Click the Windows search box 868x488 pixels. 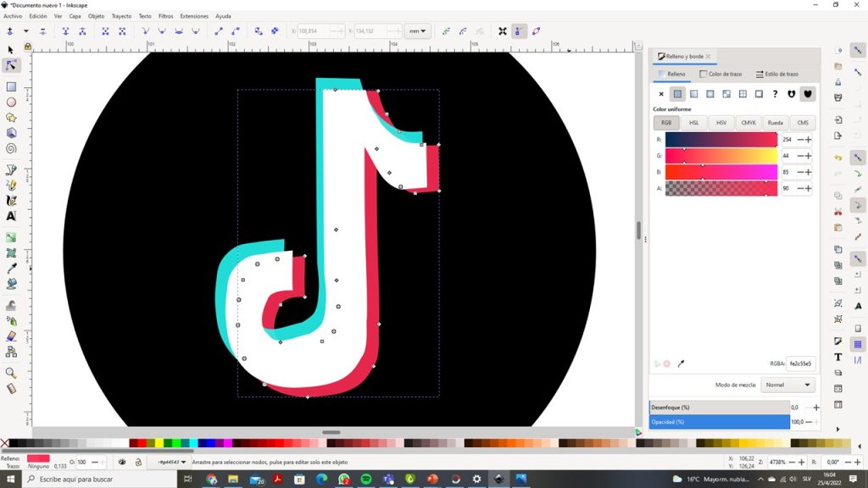100,480
